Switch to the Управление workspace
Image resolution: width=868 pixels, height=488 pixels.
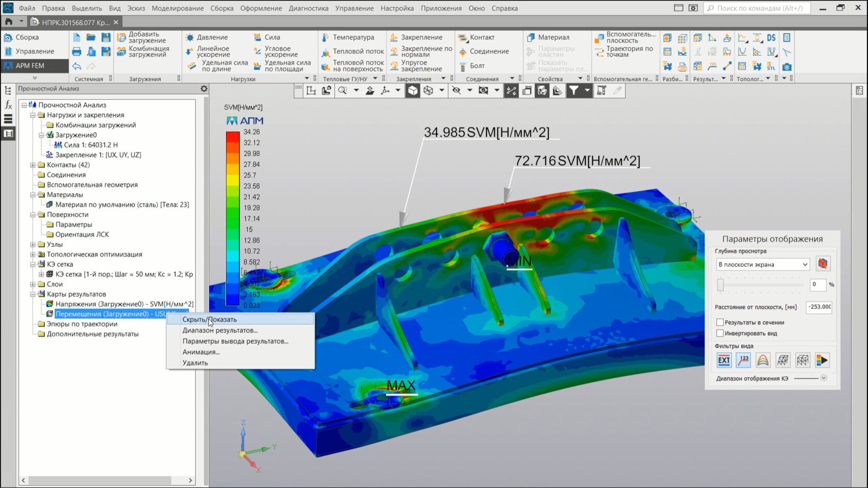[x=35, y=51]
